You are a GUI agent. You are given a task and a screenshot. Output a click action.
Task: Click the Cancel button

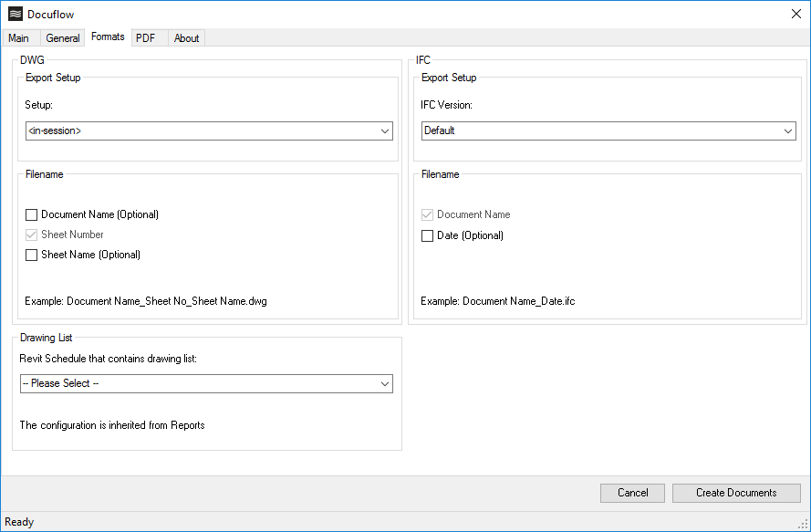[x=632, y=493]
